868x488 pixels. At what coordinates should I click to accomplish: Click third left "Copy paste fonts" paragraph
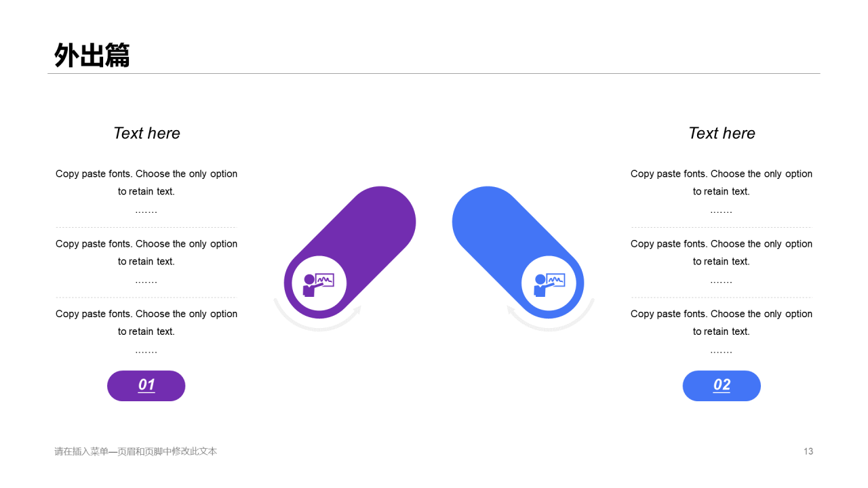pyautogui.click(x=146, y=331)
